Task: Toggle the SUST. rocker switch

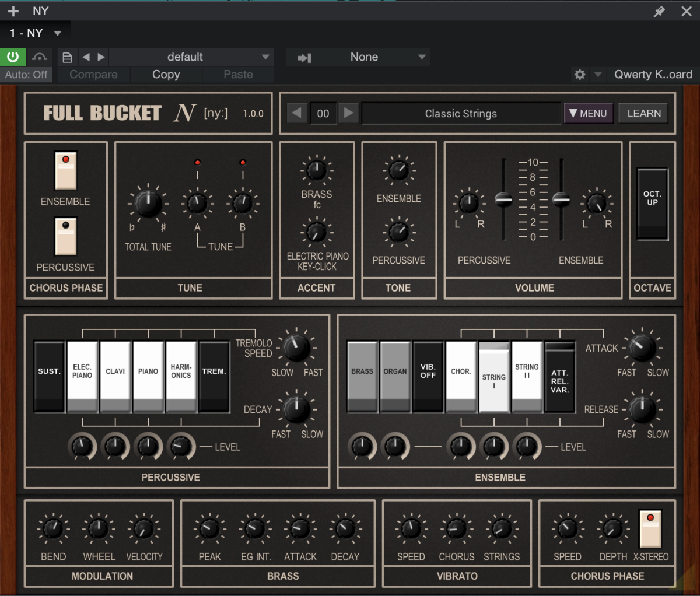Action: pos(50,377)
